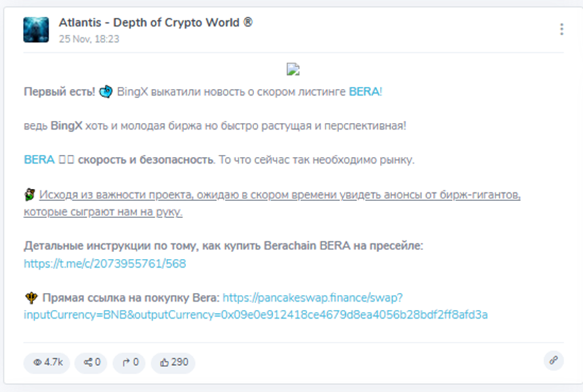Screen dimensions: 583x392
Task: Click the blue emoji after Первый есть!
Action: coord(105,92)
